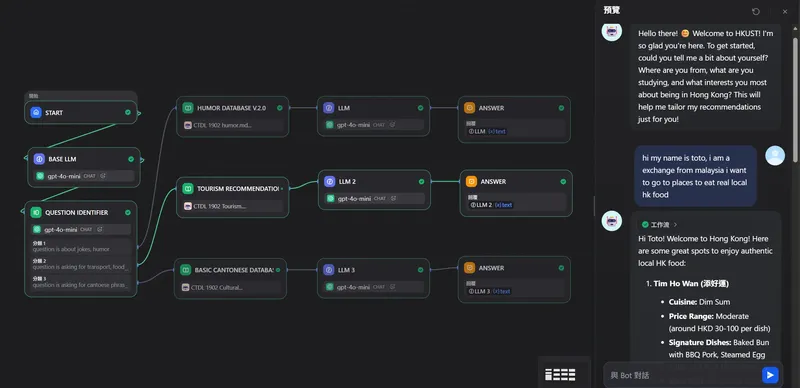This screenshot has width=800, height=388.
Task: Click the BASE LLM node's purple icon
Action: 39,159
